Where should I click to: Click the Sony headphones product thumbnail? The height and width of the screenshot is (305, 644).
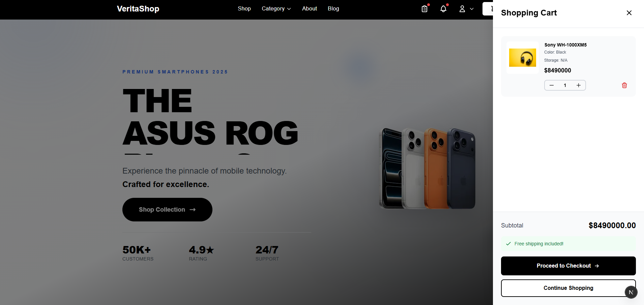point(523,58)
